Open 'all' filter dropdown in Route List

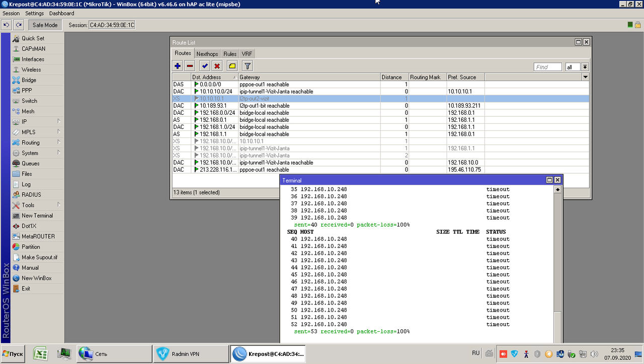point(585,67)
